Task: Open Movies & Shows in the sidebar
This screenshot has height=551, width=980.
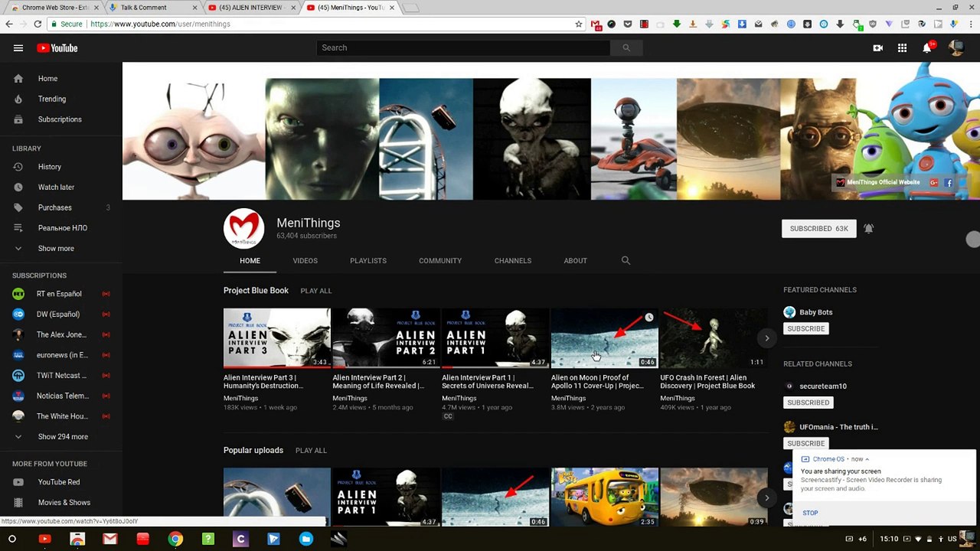Action: (x=64, y=503)
